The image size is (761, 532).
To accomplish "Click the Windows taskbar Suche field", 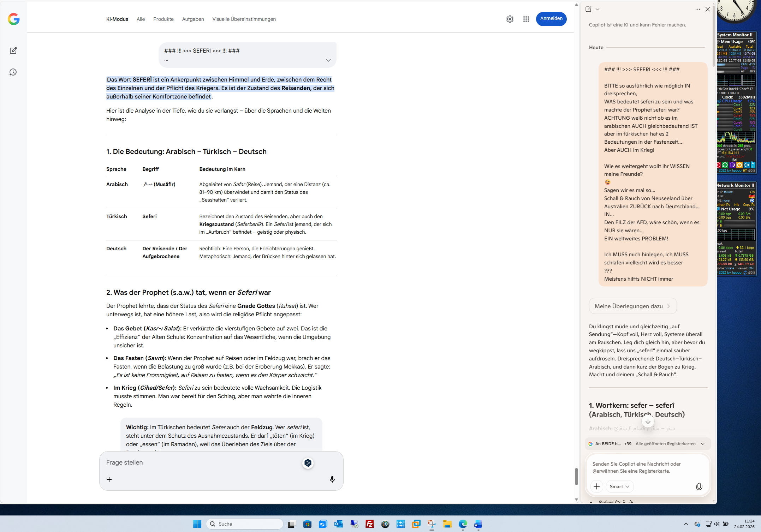I will tap(245, 524).
